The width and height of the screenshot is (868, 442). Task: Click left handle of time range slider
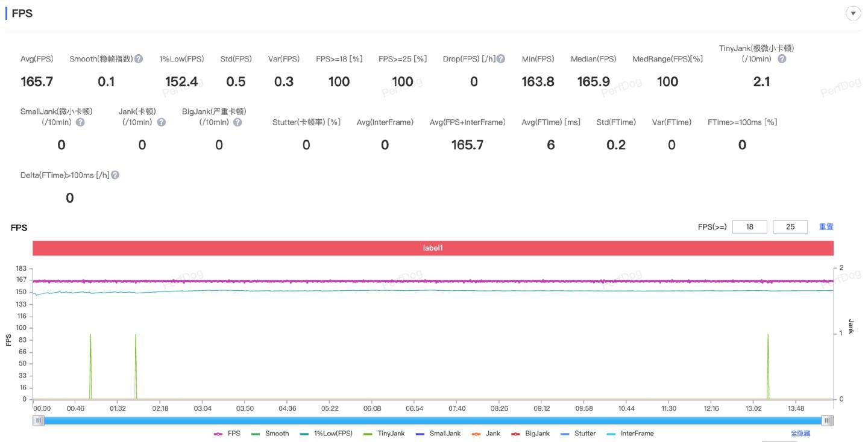[x=39, y=420]
